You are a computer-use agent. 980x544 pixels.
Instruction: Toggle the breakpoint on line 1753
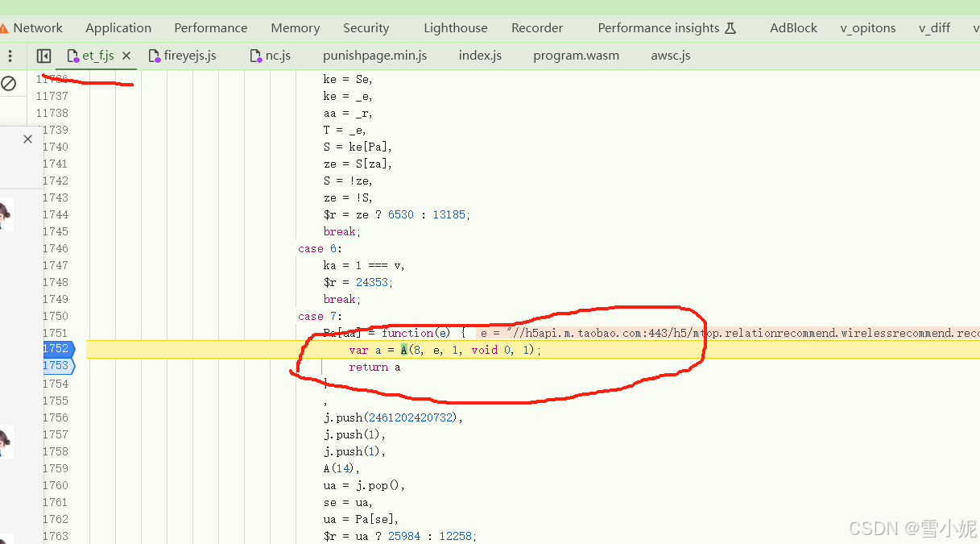(x=56, y=366)
